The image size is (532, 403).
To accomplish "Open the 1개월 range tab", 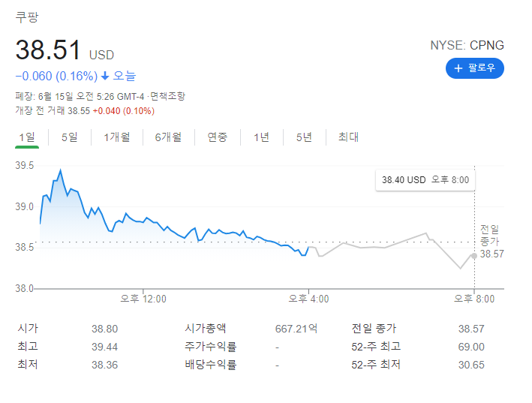I will coord(117,137).
